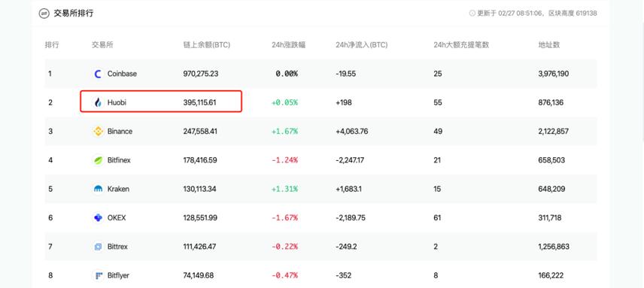
Task: Click the clock icon beside update time
Action: pos(472,14)
